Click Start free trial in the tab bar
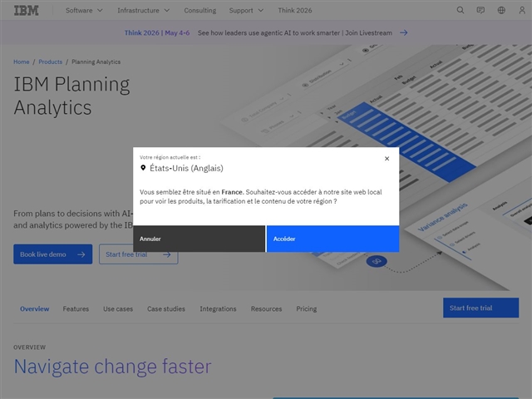This screenshot has height=399, width=532. click(480, 308)
